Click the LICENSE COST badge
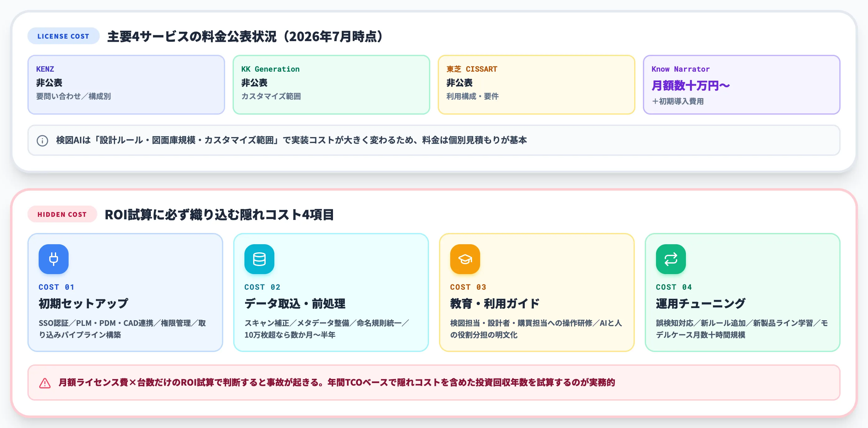The image size is (868, 428). [x=63, y=36]
